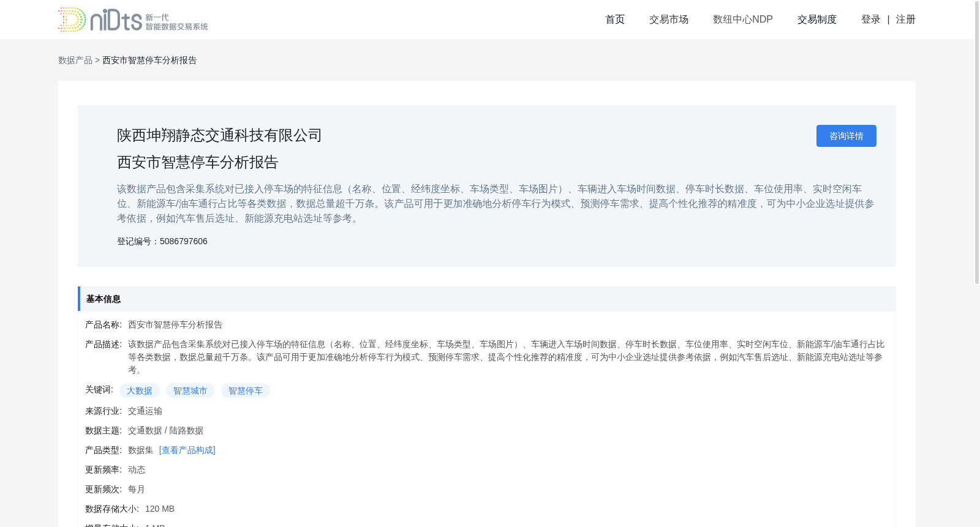Viewport: 980px width, 527px height.
Task: Click the 登录 link
Action: pyautogui.click(x=871, y=20)
